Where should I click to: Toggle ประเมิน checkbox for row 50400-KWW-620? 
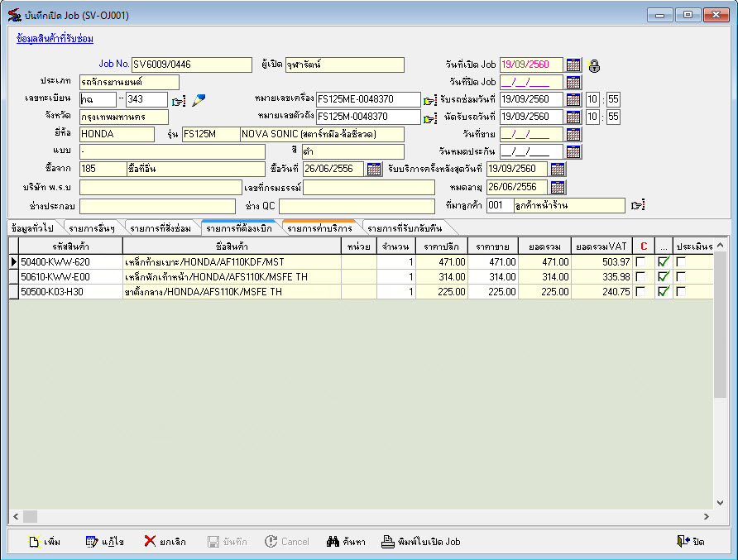tap(681, 261)
